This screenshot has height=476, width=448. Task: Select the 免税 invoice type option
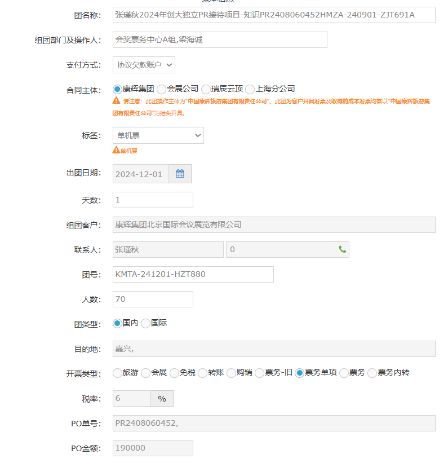174,373
